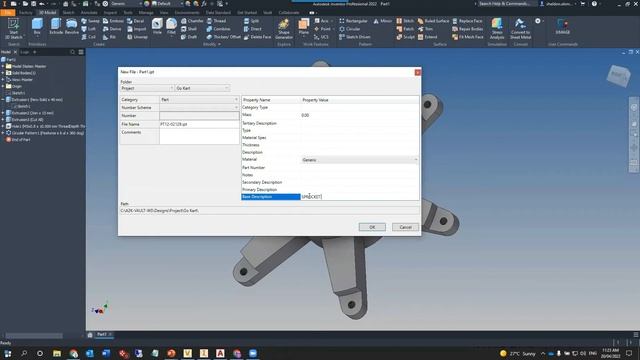The width and height of the screenshot is (640, 360).
Task: Select the Emboss tool
Action: click(113, 21)
